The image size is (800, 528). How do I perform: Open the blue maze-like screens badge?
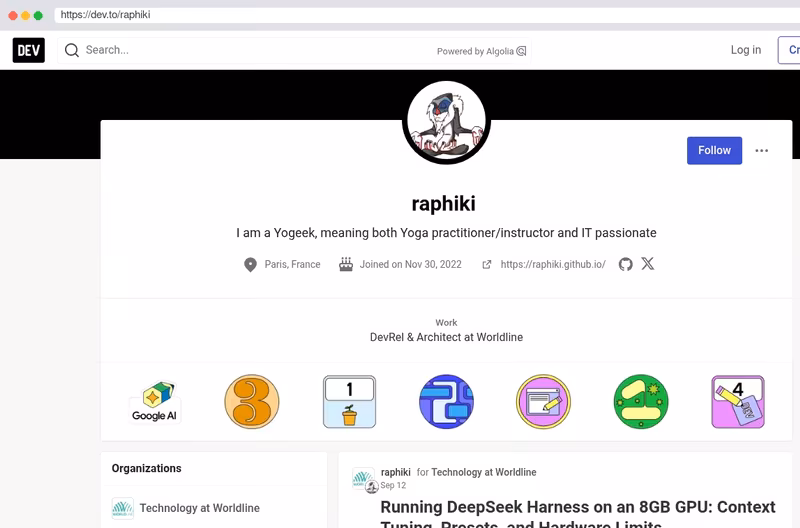[x=446, y=401]
